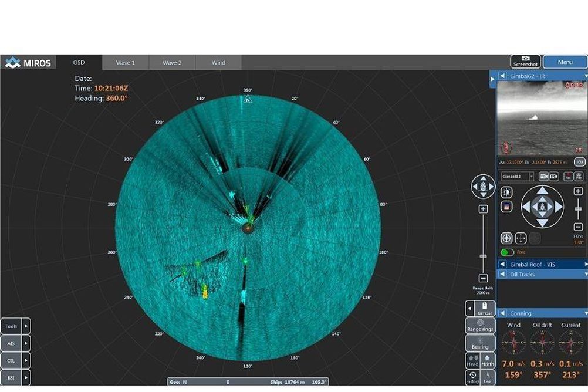The height and width of the screenshot is (392, 588).
Task: Click the radar range slider handle
Action: [x=483, y=256]
